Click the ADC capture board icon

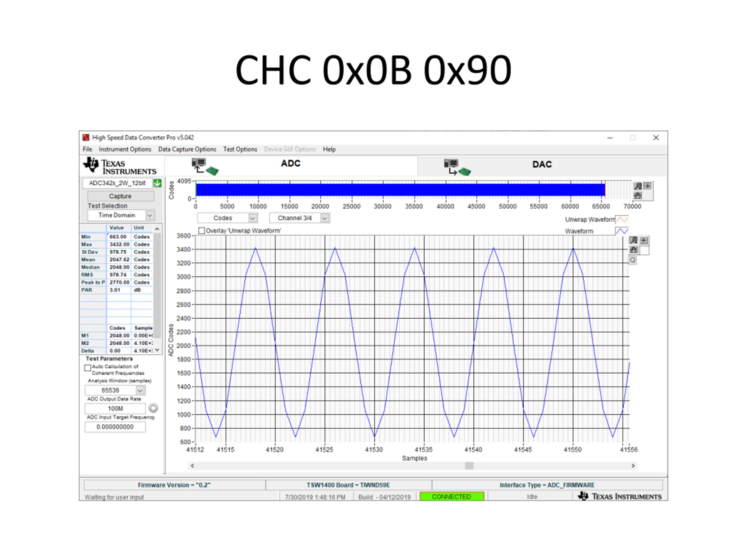click(205, 167)
